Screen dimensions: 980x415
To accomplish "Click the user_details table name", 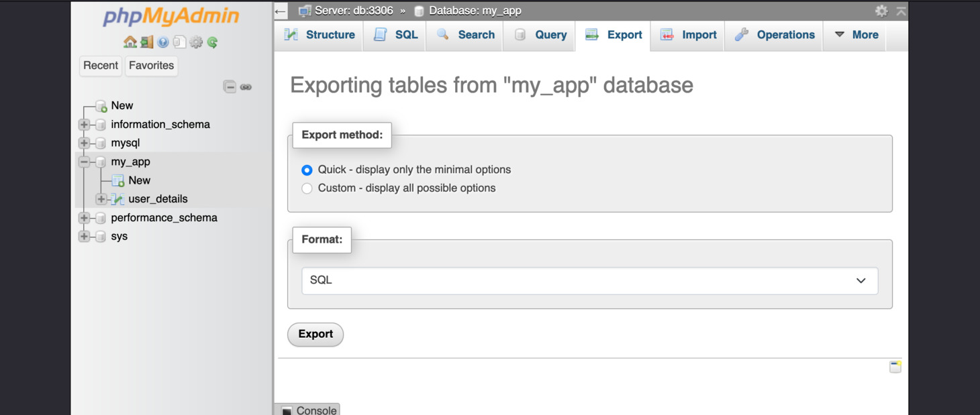I will (158, 199).
